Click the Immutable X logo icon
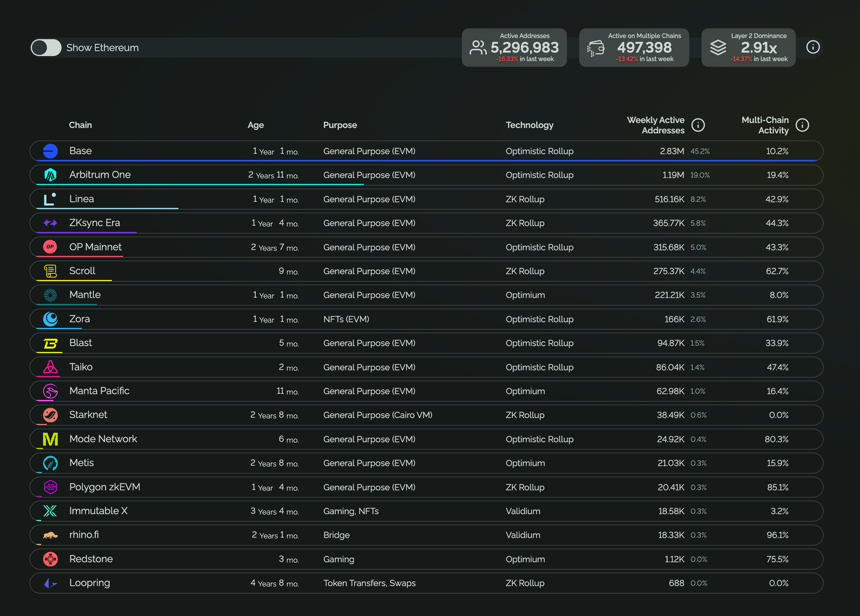 [51, 511]
